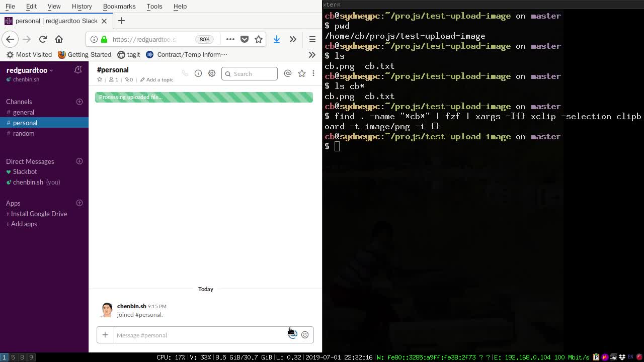Switch to the random channel

[24, 133]
